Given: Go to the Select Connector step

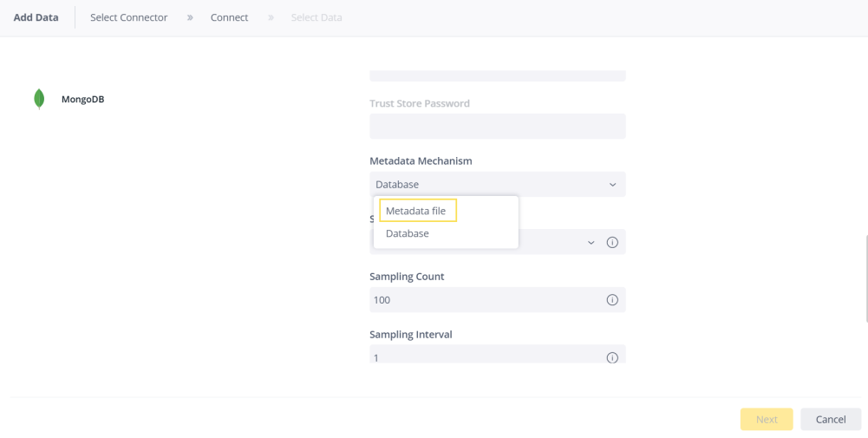Looking at the screenshot, I should [129, 17].
